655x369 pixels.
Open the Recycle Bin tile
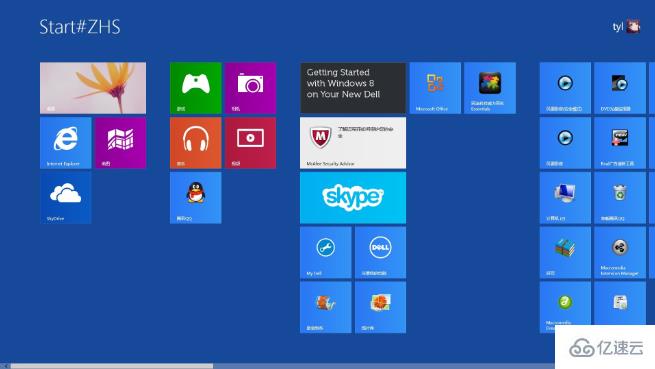click(x=620, y=198)
